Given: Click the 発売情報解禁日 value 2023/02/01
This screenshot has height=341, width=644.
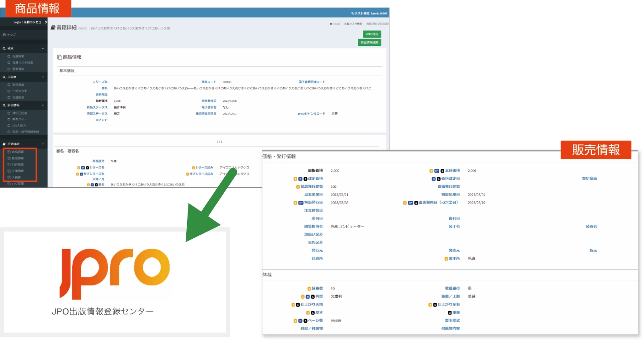Looking at the screenshot, I should tap(230, 114).
